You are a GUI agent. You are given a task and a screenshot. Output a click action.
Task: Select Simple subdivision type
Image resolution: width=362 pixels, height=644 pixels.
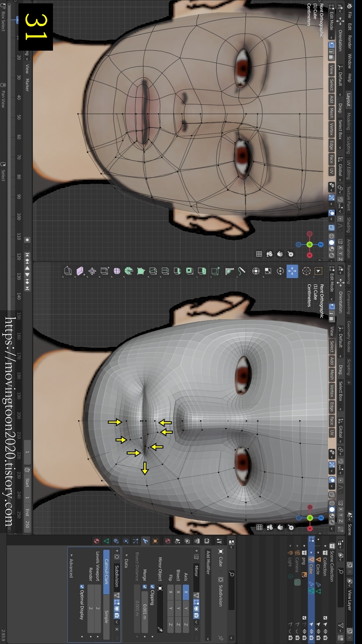coord(106,616)
